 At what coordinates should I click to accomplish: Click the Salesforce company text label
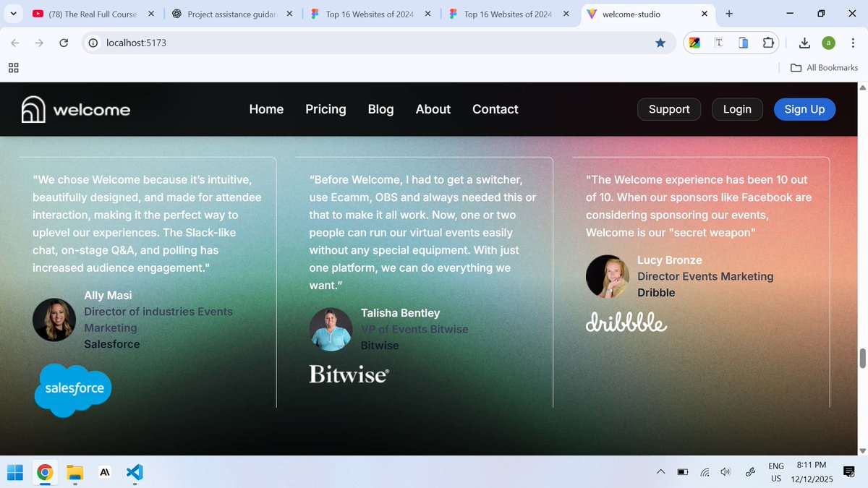click(x=112, y=344)
